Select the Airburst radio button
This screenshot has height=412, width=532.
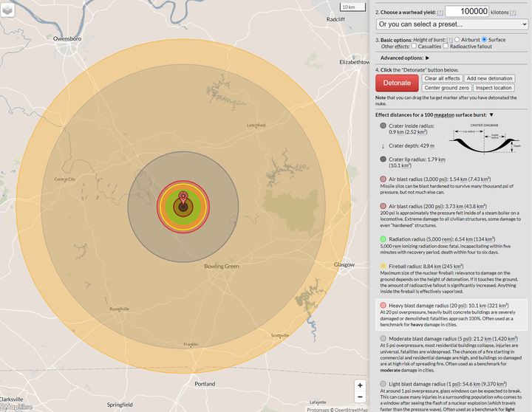tap(457, 40)
